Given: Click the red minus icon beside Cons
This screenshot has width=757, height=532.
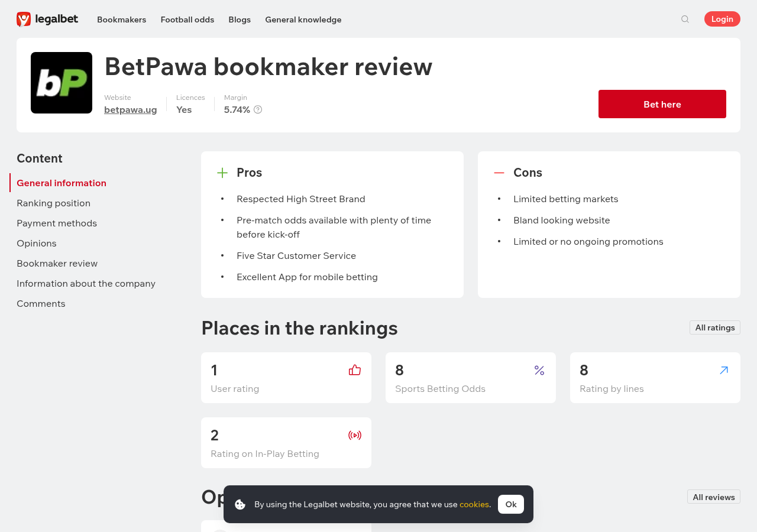Looking at the screenshot, I should point(499,173).
